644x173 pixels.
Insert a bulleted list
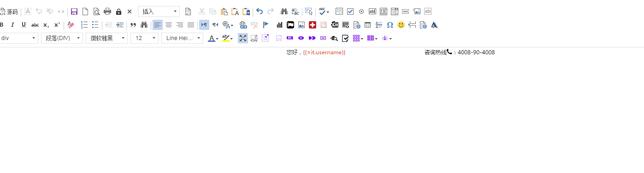pyautogui.click(x=95, y=25)
